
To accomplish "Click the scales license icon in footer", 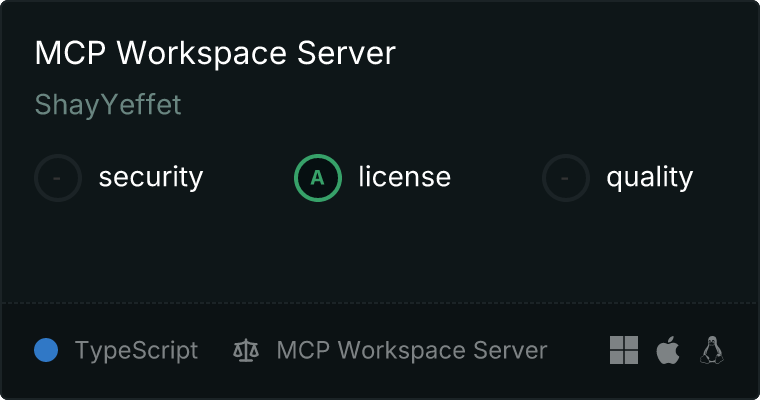I will click(x=245, y=351).
